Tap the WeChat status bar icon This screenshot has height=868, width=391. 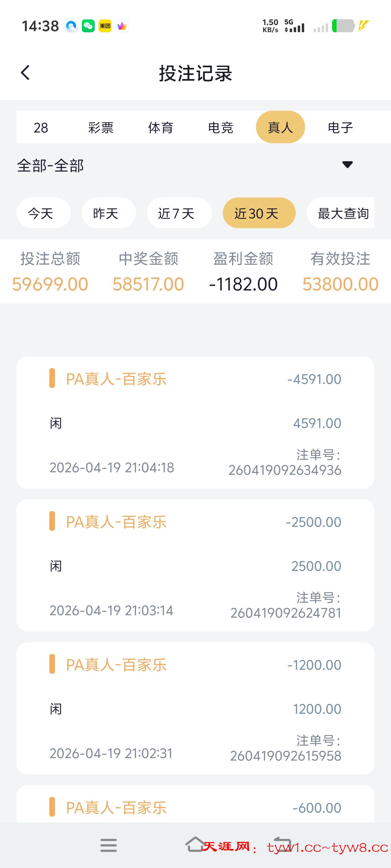coord(88,26)
